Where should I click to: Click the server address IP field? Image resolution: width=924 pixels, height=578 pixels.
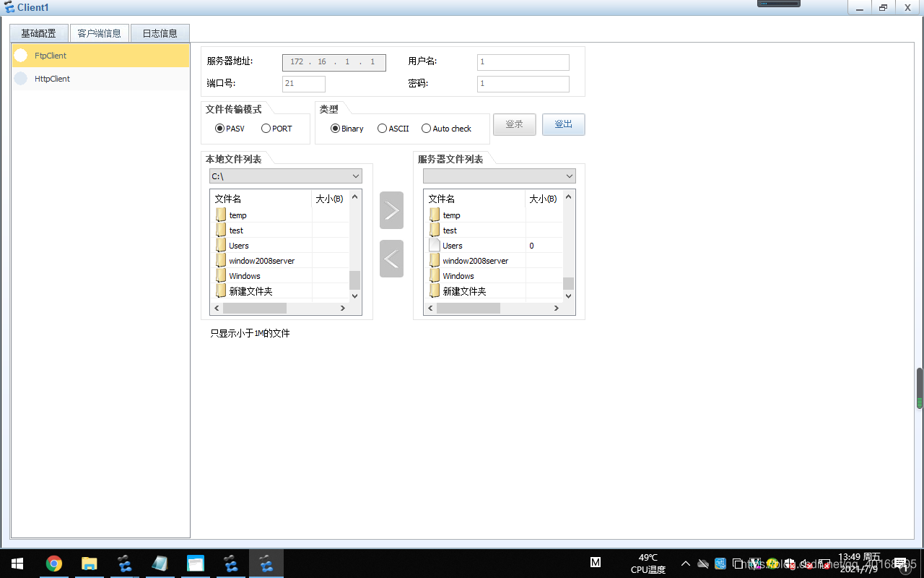click(x=334, y=62)
